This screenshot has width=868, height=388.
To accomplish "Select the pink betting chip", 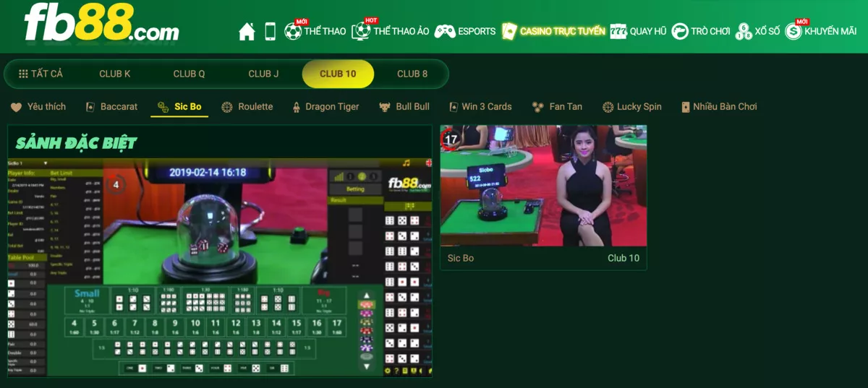I will (x=367, y=313).
